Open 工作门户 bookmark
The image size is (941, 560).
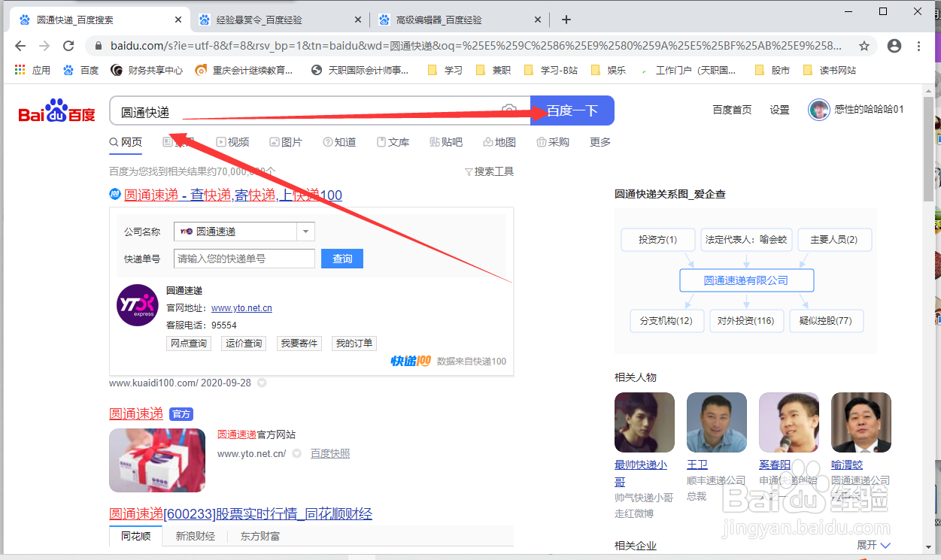point(688,70)
